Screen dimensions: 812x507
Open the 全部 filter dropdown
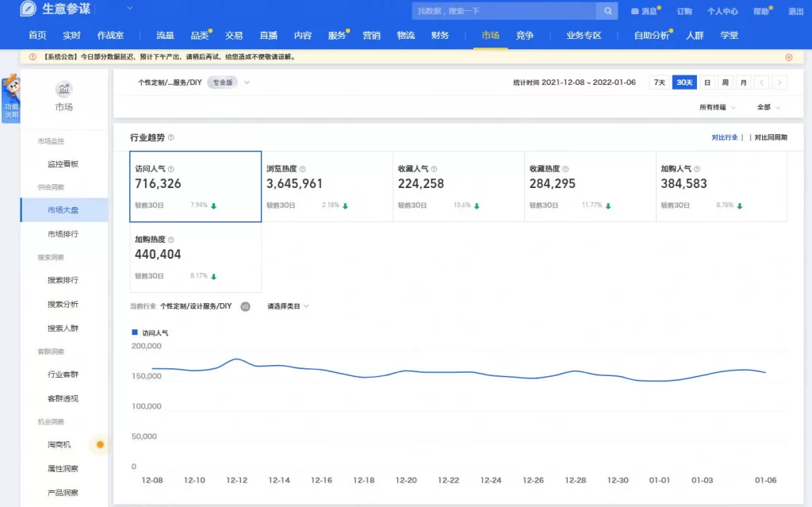coord(768,107)
